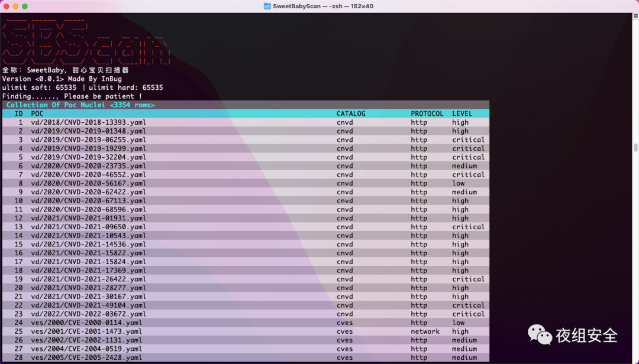The width and height of the screenshot is (639, 364).
Task: Click the 'network' protocol cell for CVE-2001-1473
Action: click(x=425, y=331)
